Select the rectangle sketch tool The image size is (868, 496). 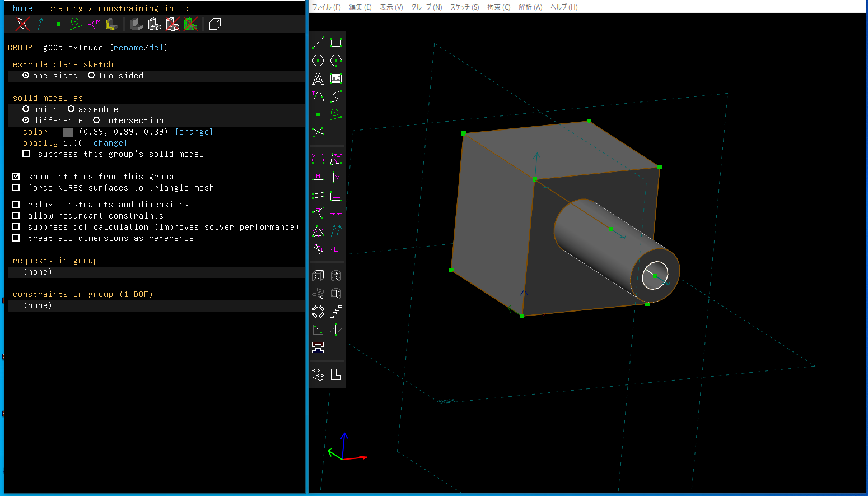(x=336, y=43)
